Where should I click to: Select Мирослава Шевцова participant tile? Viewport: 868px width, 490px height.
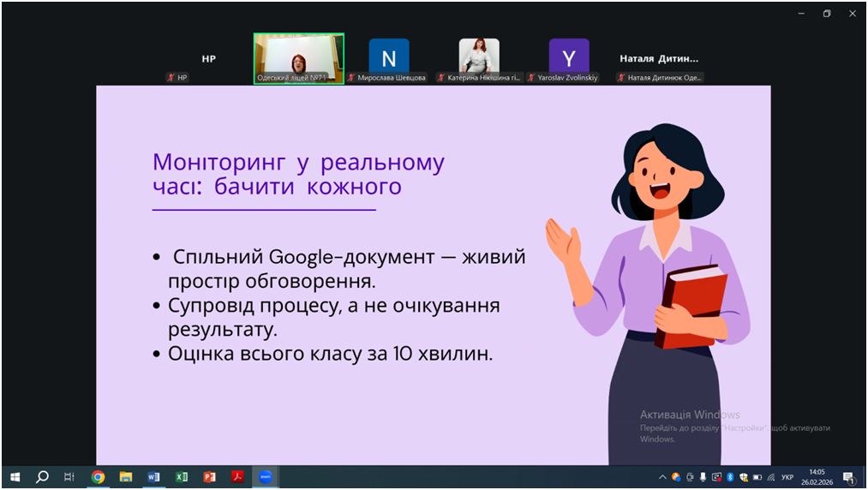click(x=389, y=58)
